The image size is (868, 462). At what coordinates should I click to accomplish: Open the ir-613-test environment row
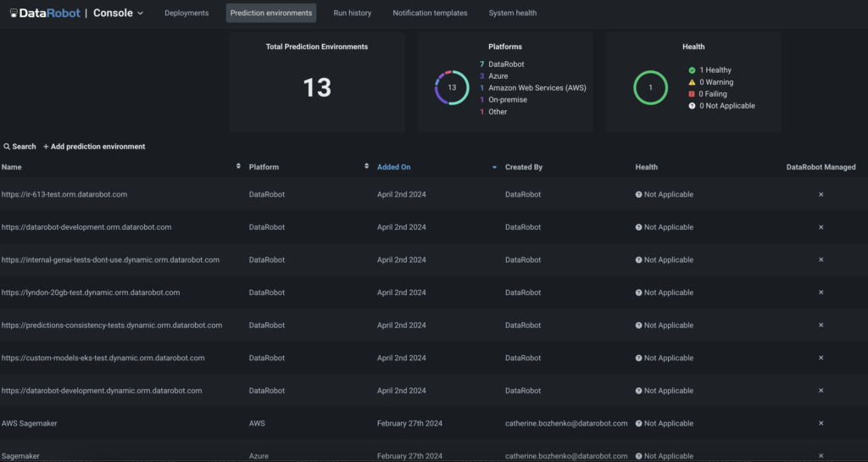pos(64,194)
